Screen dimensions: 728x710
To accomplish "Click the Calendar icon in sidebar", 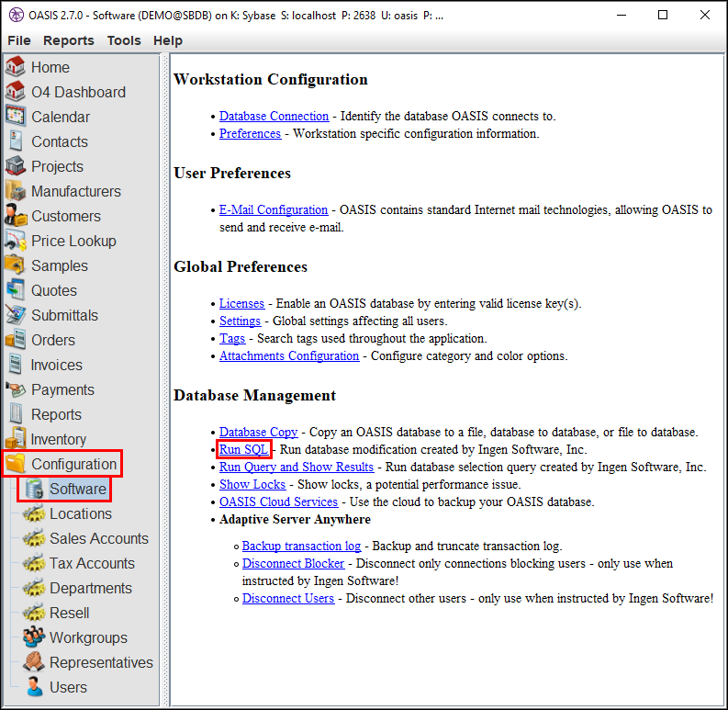I will point(16,116).
